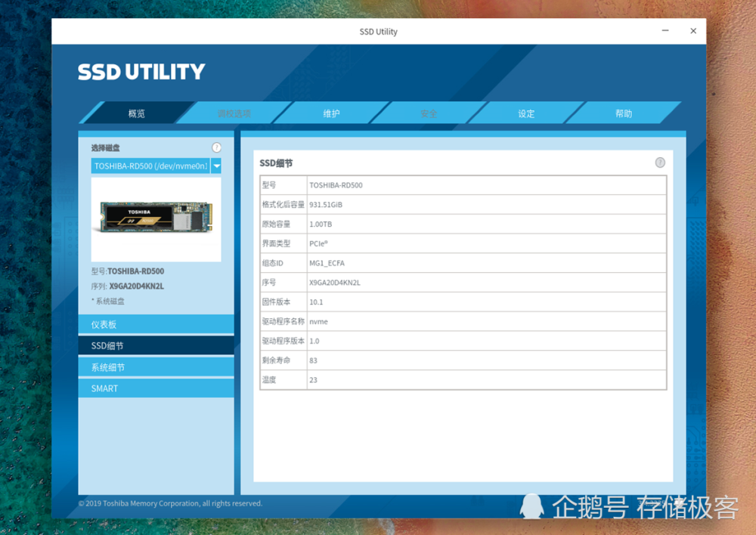Image resolution: width=756 pixels, height=535 pixels.
Task: Click the SSD UTILITY logo heading
Action: 141,72
